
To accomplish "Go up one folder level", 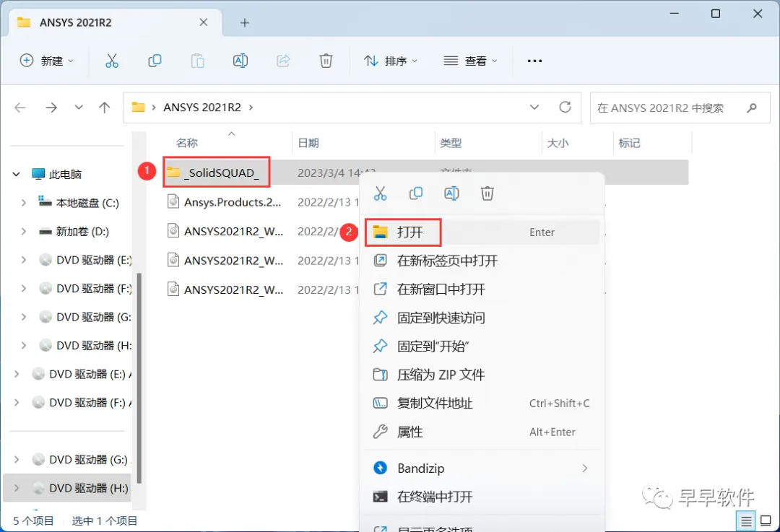I will point(105,108).
